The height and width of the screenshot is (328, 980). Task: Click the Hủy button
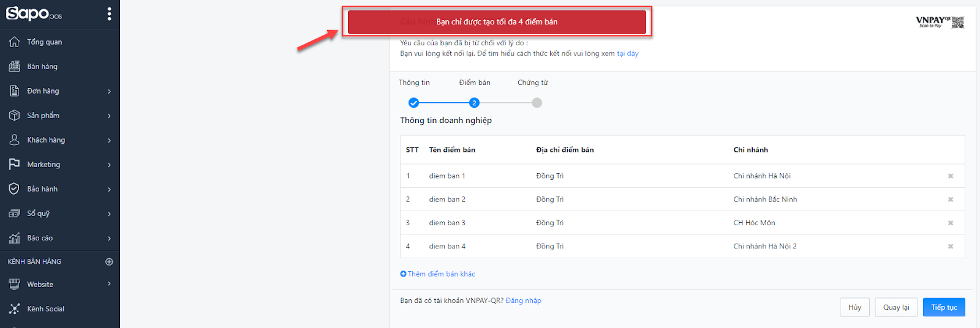[x=854, y=307]
